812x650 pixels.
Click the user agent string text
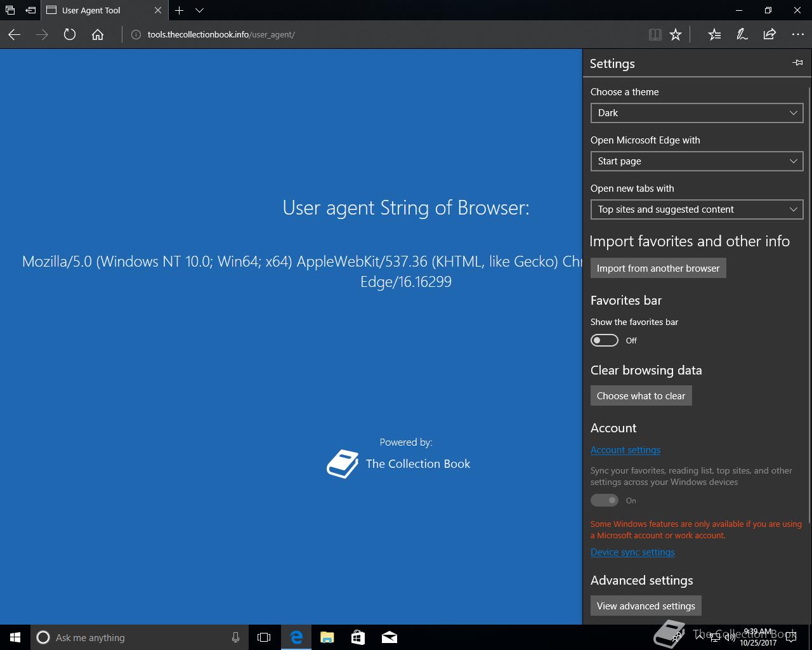coord(302,271)
